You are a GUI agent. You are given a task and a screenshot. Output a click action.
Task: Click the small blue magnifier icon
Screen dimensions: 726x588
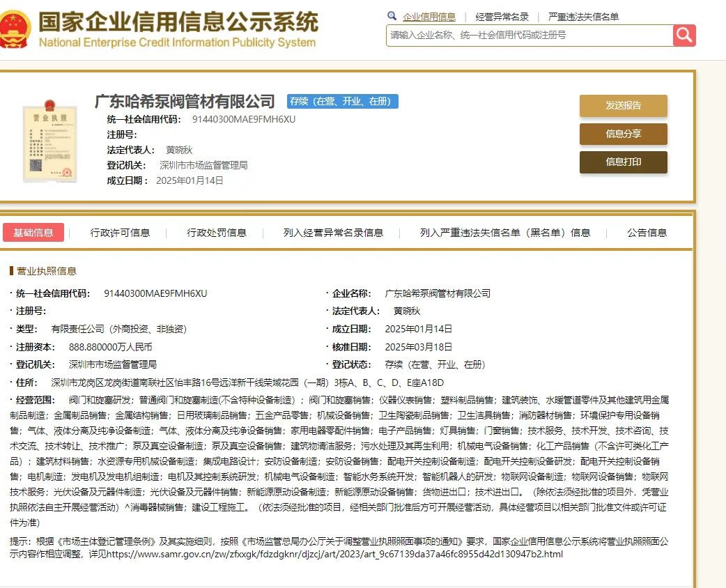[392, 16]
